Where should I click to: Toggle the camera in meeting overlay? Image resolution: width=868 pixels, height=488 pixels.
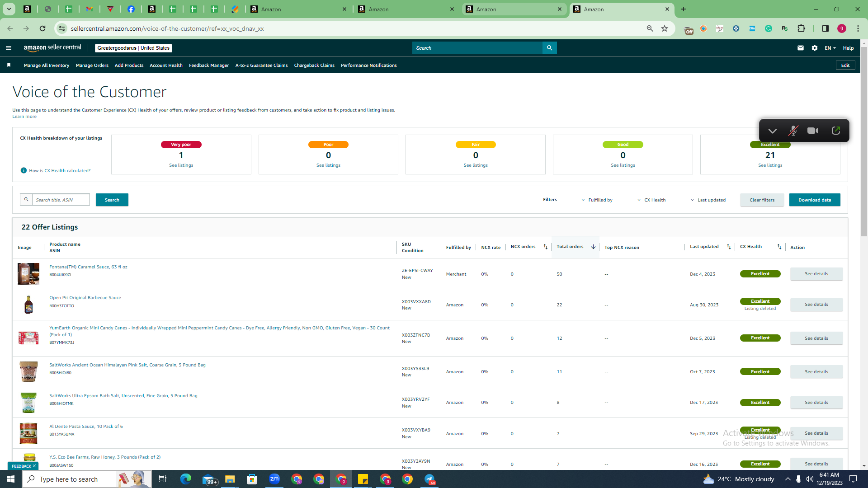(813, 131)
